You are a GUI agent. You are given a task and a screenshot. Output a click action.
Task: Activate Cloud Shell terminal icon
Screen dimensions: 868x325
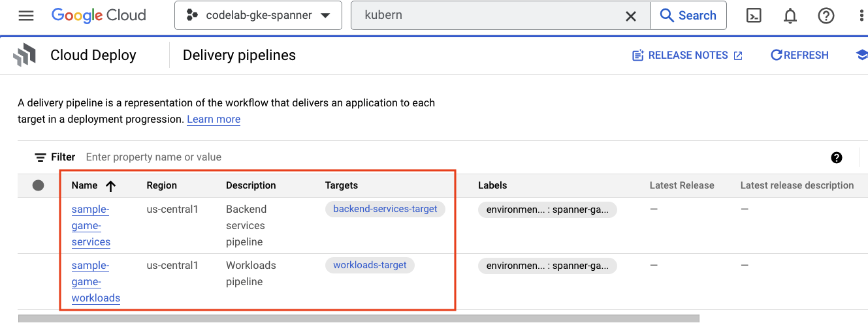point(754,16)
